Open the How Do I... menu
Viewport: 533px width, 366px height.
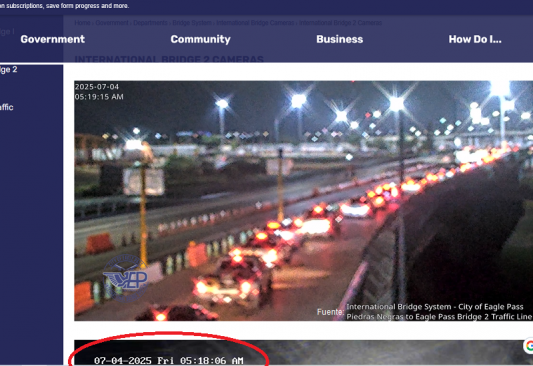(x=475, y=39)
